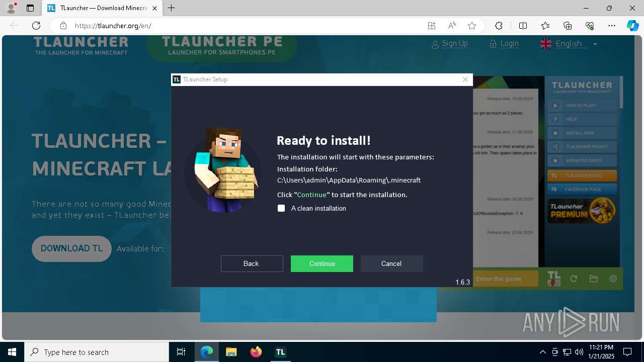Open the notification center icon

coord(627,352)
